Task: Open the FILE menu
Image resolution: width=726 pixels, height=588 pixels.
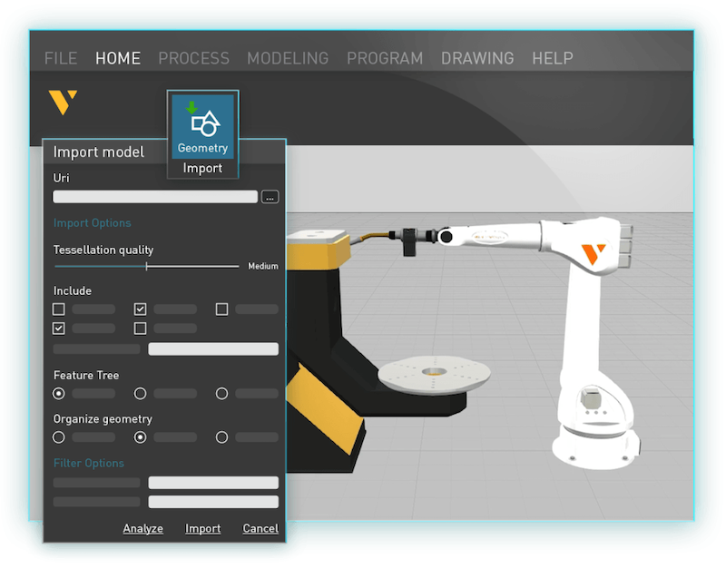Action: tap(61, 58)
